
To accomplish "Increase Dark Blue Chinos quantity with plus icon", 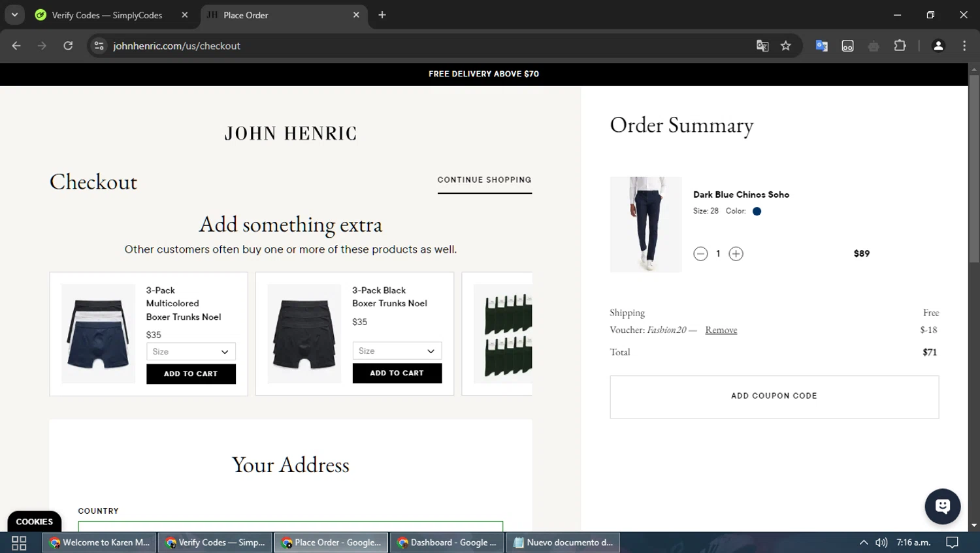I will (736, 253).
